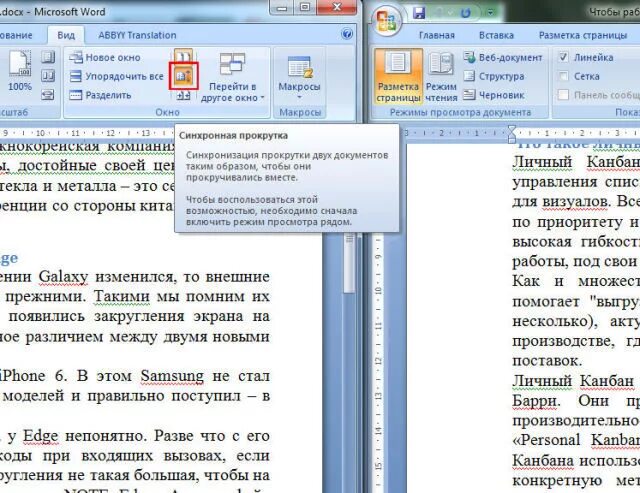Screen dimensions: 640x493
Task: Expand the Макросы dropdown arrow
Action: coord(299,97)
